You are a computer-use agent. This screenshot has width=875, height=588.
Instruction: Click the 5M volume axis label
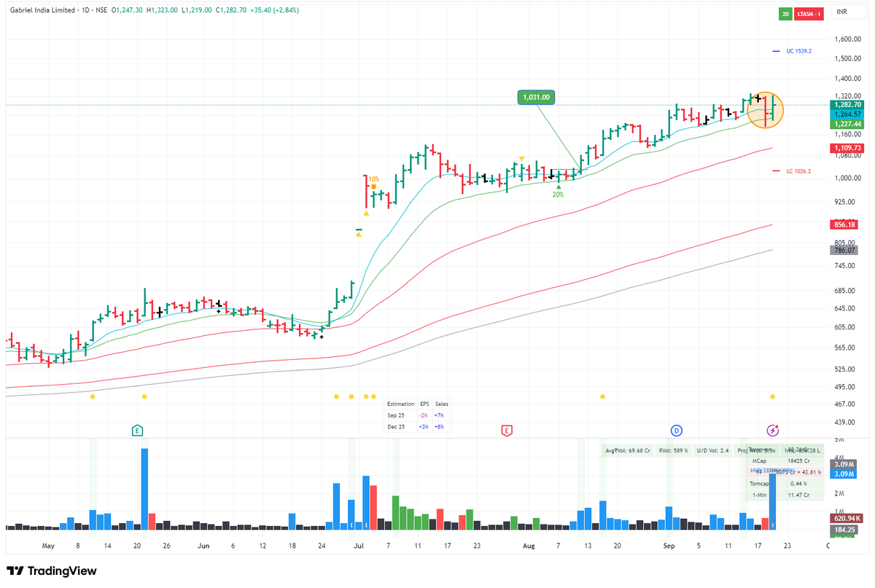pyautogui.click(x=839, y=441)
